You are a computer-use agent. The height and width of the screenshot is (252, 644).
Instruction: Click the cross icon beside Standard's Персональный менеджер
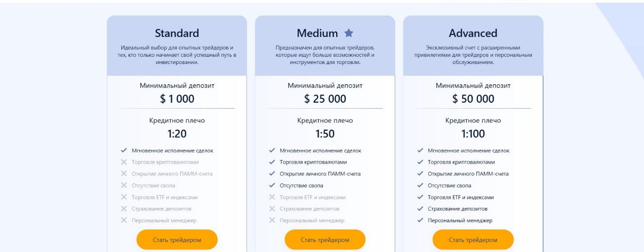pos(123,220)
